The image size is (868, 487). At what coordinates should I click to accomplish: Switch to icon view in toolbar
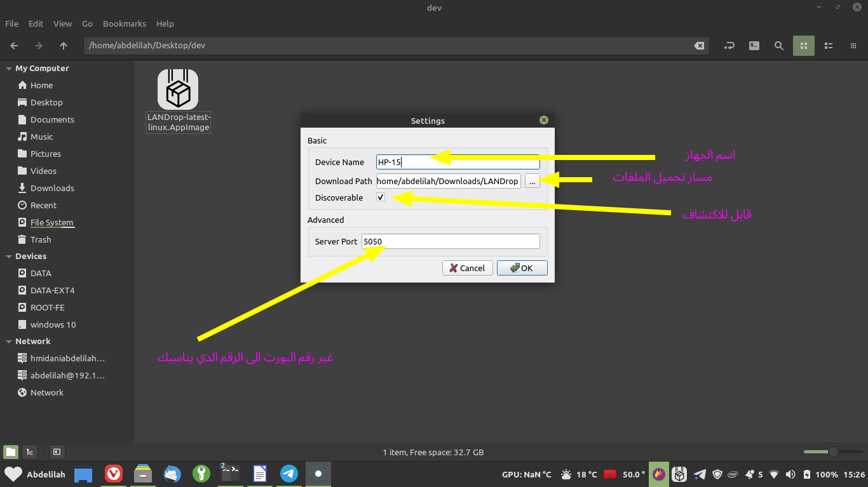803,46
